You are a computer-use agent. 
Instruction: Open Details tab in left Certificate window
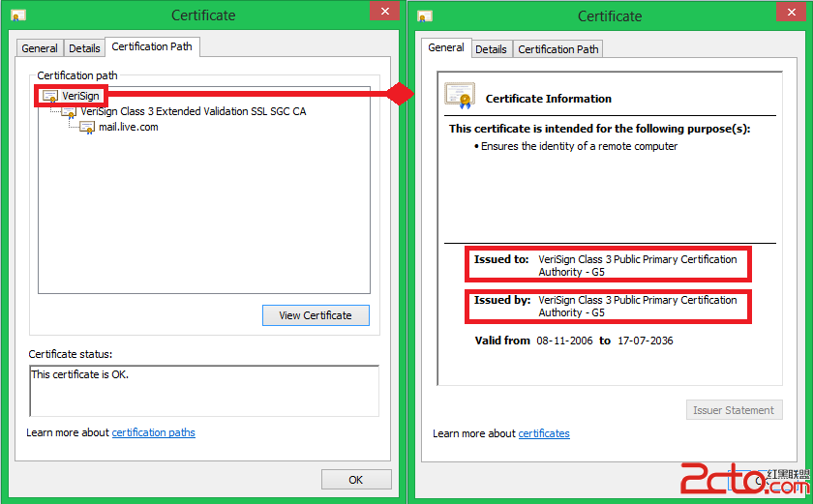(x=84, y=48)
